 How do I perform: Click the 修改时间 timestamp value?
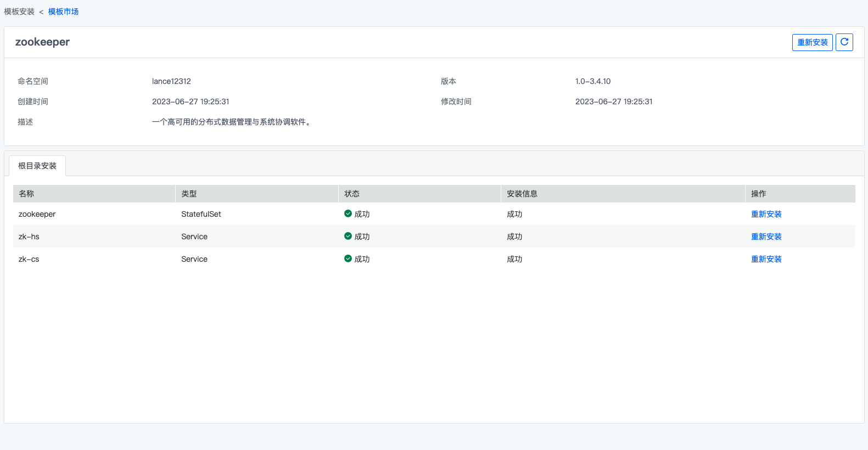click(x=614, y=102)
